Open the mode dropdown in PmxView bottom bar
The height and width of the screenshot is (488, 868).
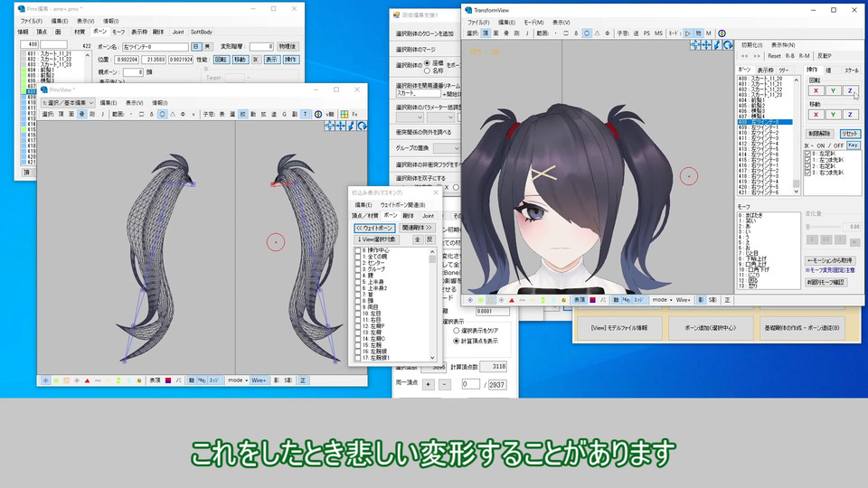pyautogui.click(x=238, y=380)
